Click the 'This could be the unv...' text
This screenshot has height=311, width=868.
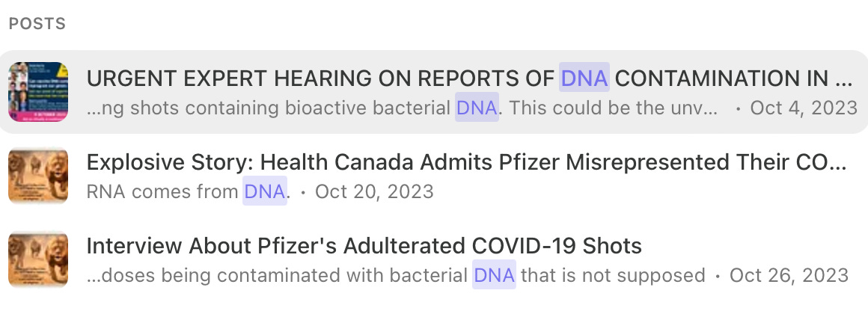614,108
